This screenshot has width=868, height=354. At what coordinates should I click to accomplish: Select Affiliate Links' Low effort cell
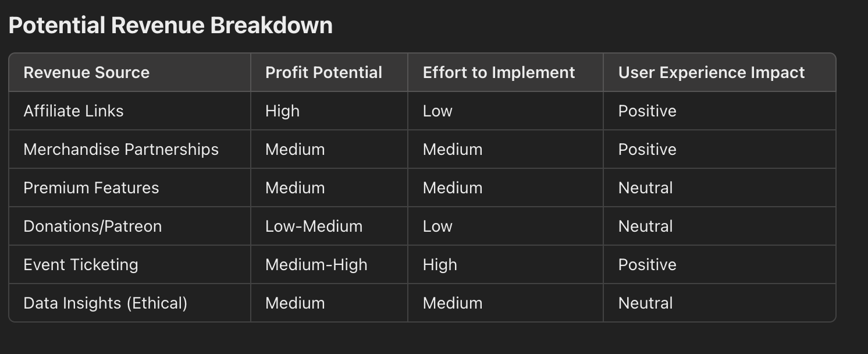click(437, 111)
